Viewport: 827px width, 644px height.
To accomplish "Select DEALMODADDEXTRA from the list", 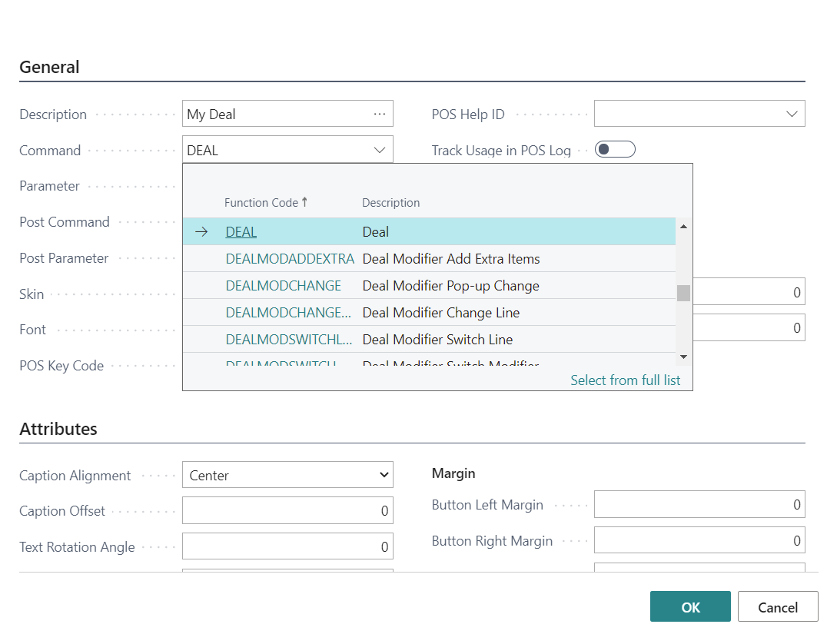I will tap(290, 259).
